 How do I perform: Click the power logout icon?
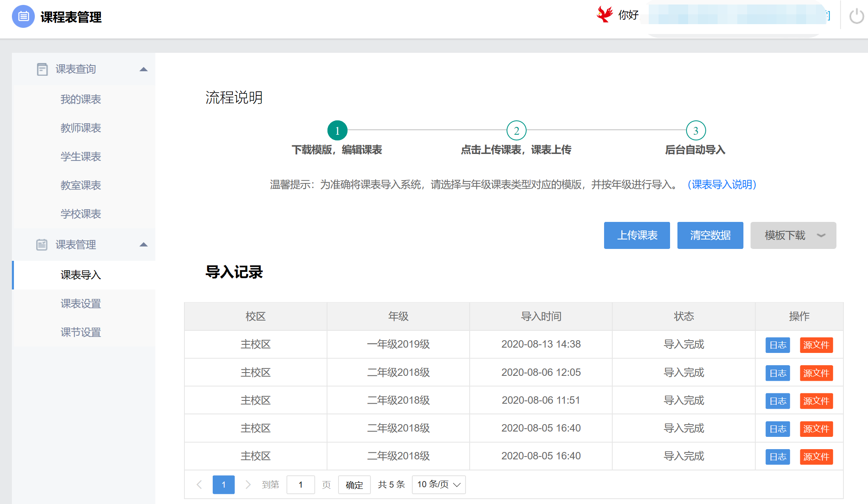point(856,16)
